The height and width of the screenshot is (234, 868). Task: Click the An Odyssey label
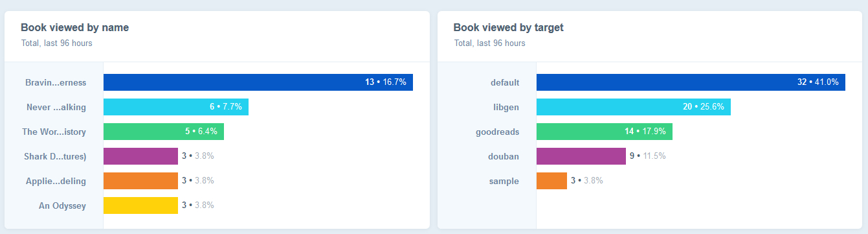(x=62, y=206)
